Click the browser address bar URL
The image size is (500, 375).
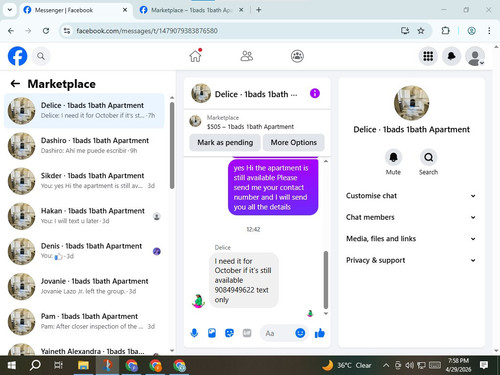[x=147, y=31]
